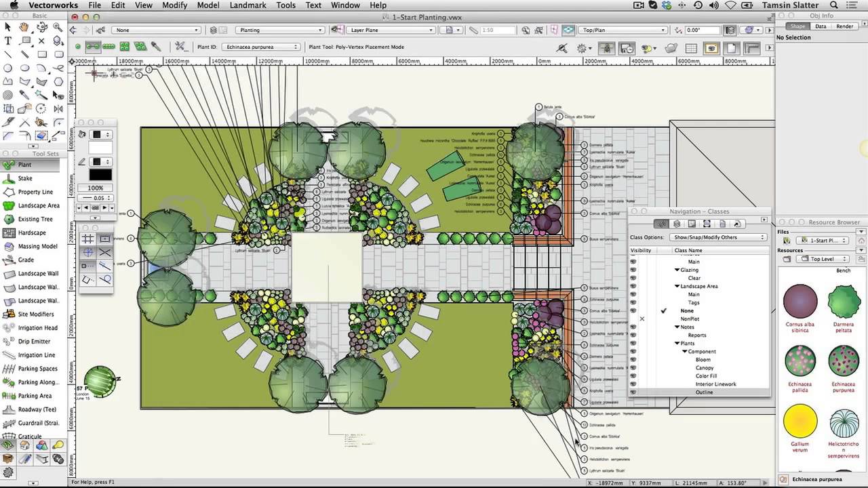This screenshot has width=868, height=488.
Task: Open Spotlight search in the menu bar
Action: (x=833, y=5)
